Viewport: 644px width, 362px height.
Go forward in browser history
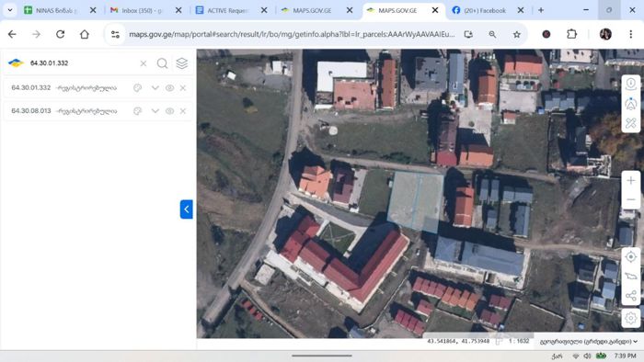click(x=36, y=34)
